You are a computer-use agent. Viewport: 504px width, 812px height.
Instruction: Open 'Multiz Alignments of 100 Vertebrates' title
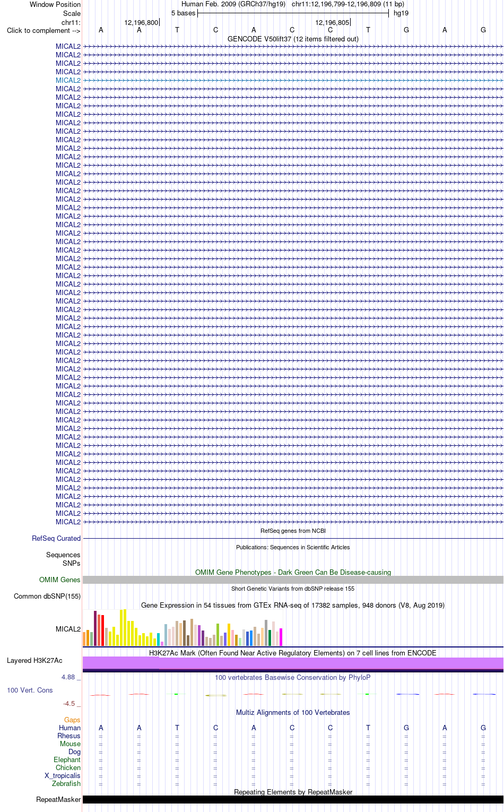coord(293,712)
